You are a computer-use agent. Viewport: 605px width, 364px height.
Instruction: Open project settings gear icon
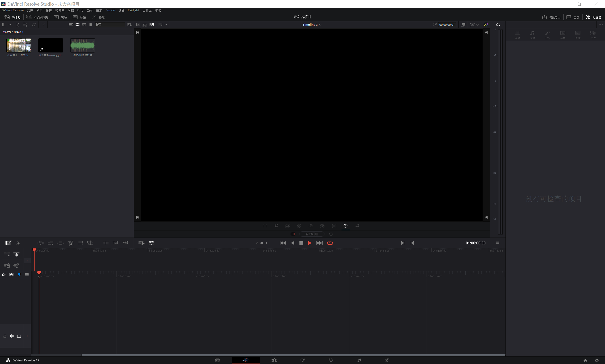point(597,360)
